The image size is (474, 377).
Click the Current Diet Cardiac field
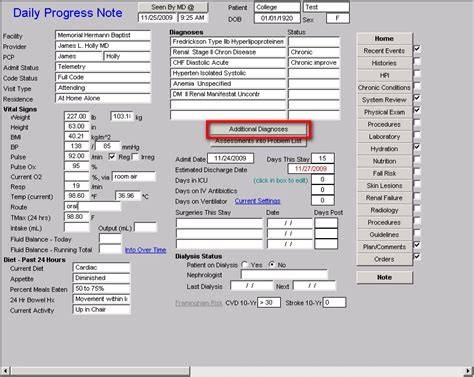[x=101, y=268]
